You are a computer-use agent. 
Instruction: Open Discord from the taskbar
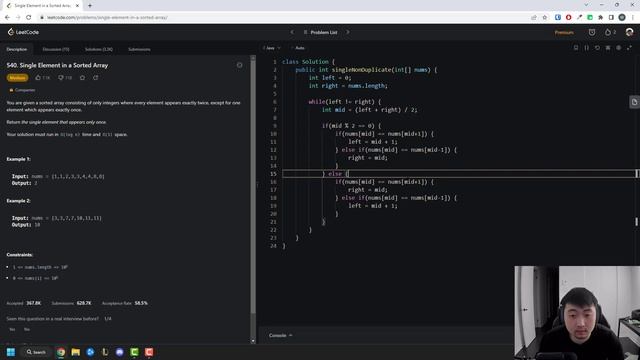[120, 352]
